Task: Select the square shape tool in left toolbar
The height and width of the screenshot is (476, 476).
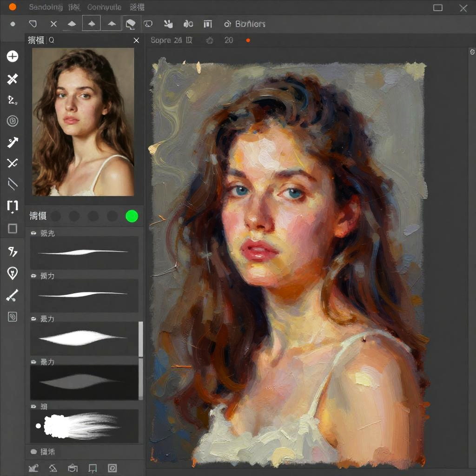Action: [13, 229]
